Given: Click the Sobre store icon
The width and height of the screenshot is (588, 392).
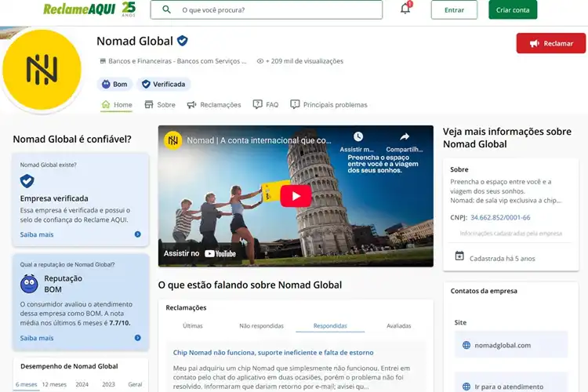Looking at the screenshot, I should pyautogui.click(x=149, y=104).
